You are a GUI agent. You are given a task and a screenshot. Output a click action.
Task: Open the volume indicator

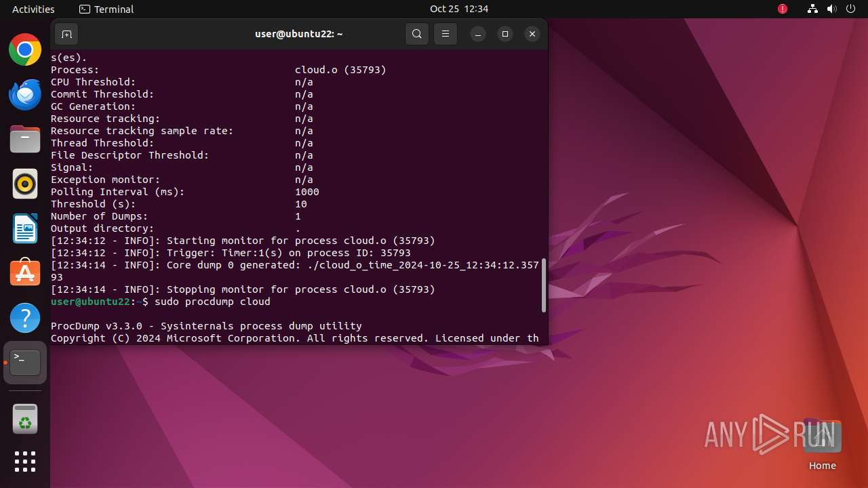click(832, 9)
